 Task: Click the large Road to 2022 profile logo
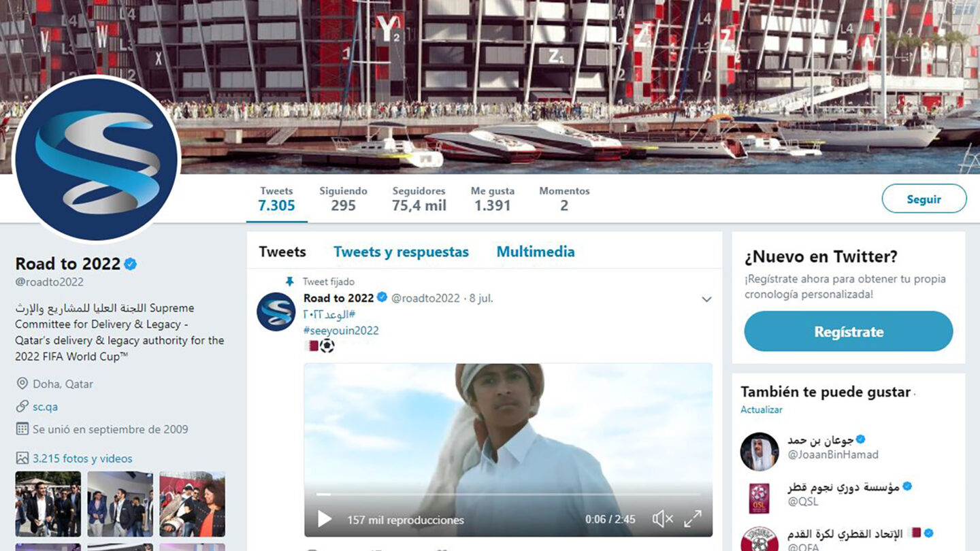[x=97, y=158]
